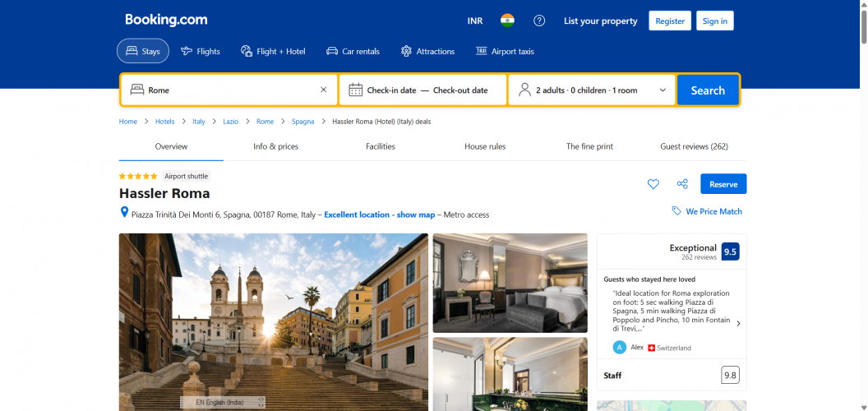Select the Airport taxis tab

click(x=505, y=51)
